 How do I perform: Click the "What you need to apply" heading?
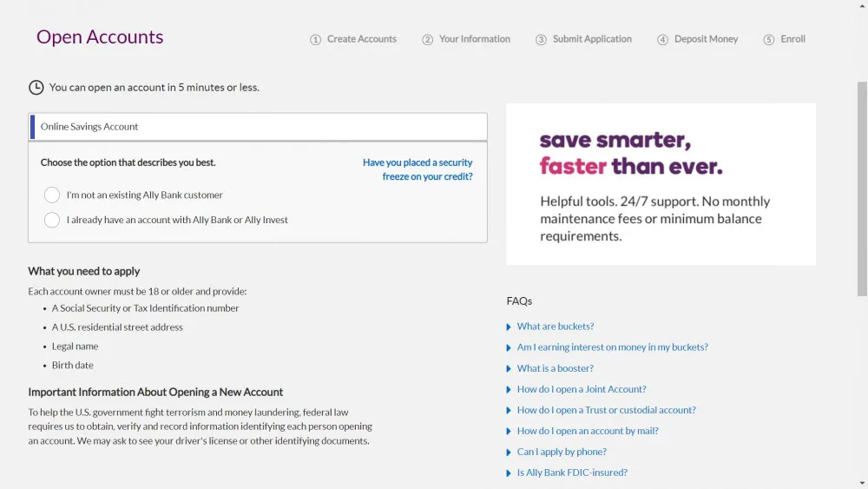(x=84, y=271)
